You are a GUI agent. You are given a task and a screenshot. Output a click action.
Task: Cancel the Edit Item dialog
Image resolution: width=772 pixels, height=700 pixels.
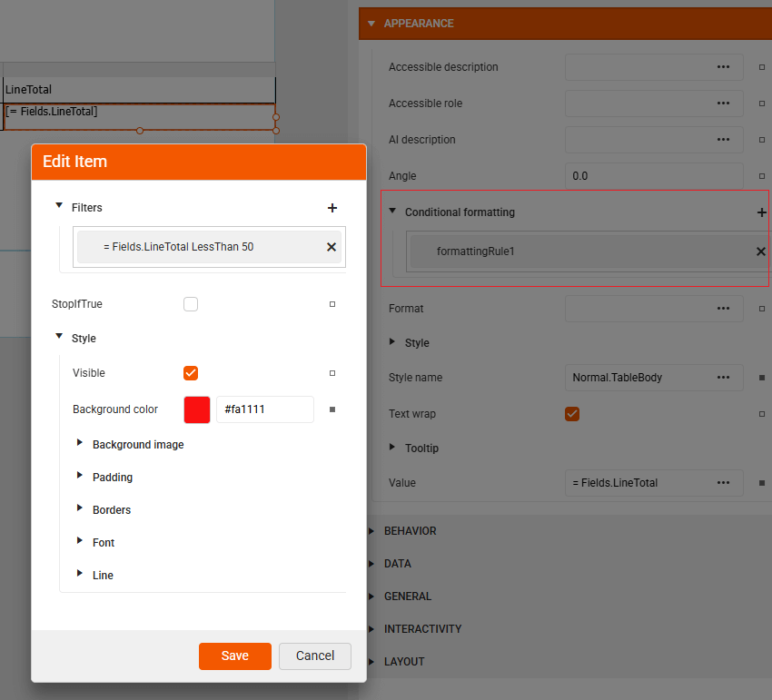point(315,656)
